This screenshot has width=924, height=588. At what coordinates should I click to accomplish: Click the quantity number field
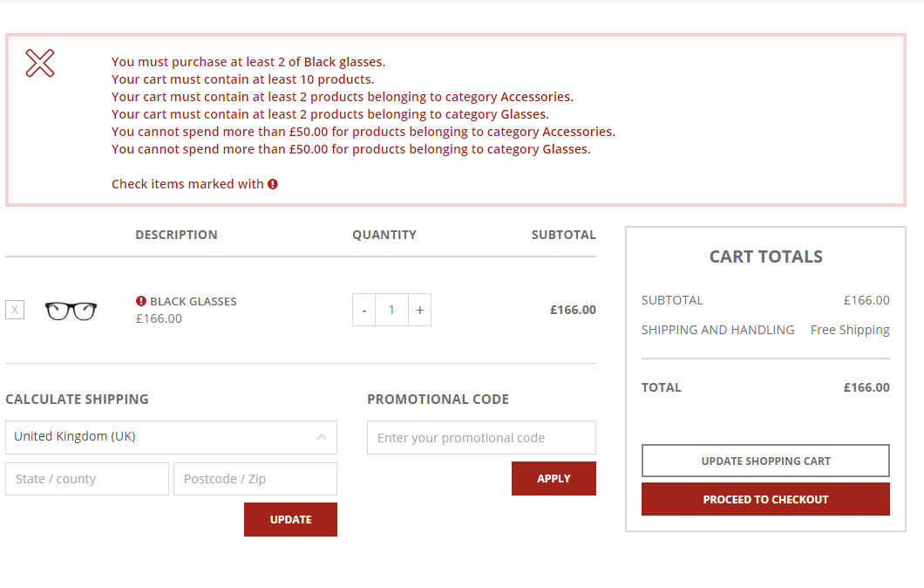click(391, 310)
